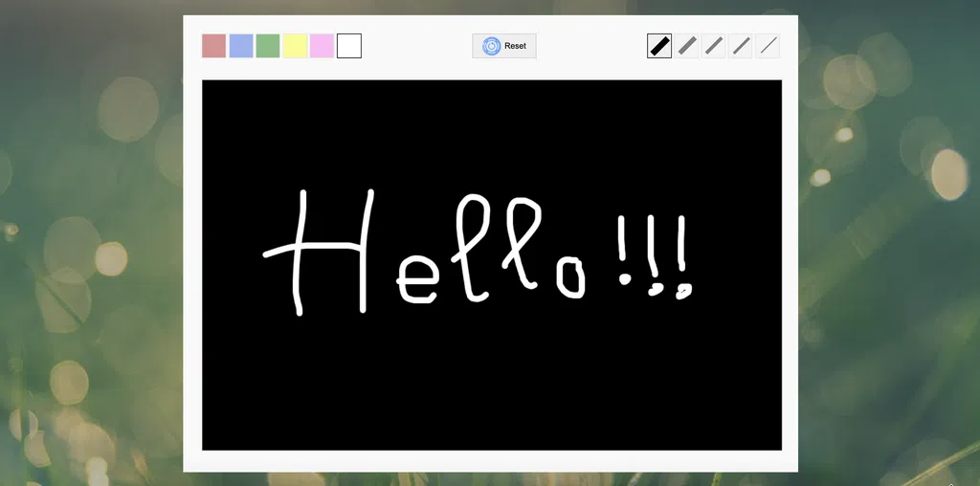This screenshot has width=980, height=486.
Task: Switch to the thinnest line brush
Action: pyautogui.click(x=768, y=46)
